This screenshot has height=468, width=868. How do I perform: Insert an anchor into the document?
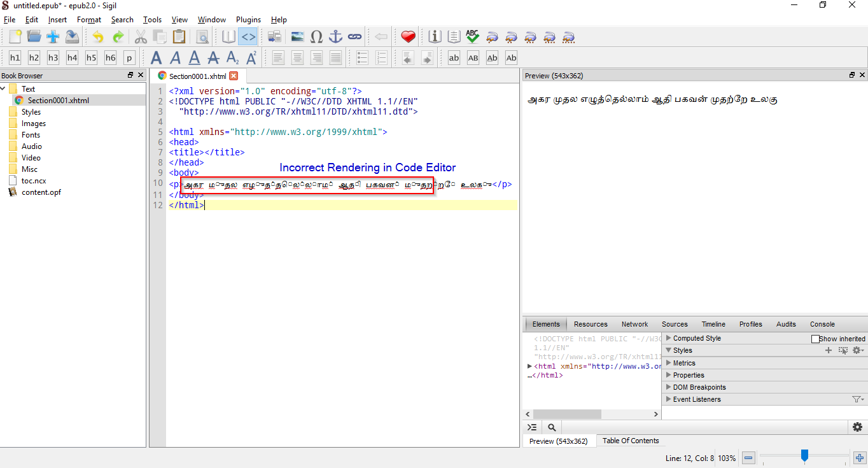pos(335,36)
